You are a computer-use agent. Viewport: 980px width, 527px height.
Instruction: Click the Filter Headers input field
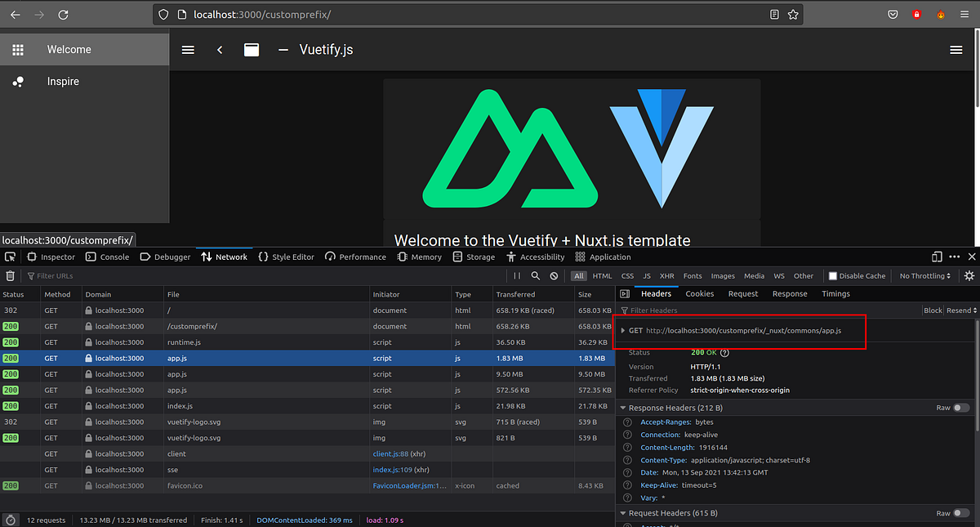pos(768,310)
